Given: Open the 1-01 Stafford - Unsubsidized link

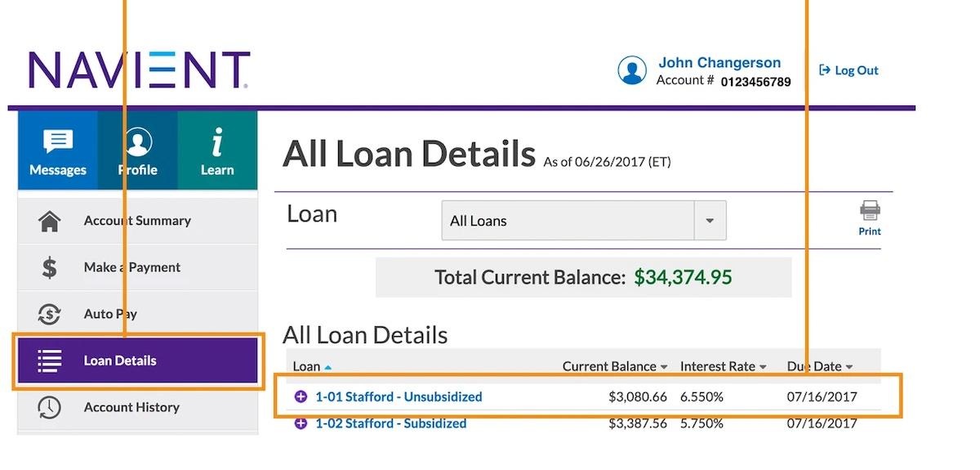Looking at the screenshot, I should click(399, 396).
